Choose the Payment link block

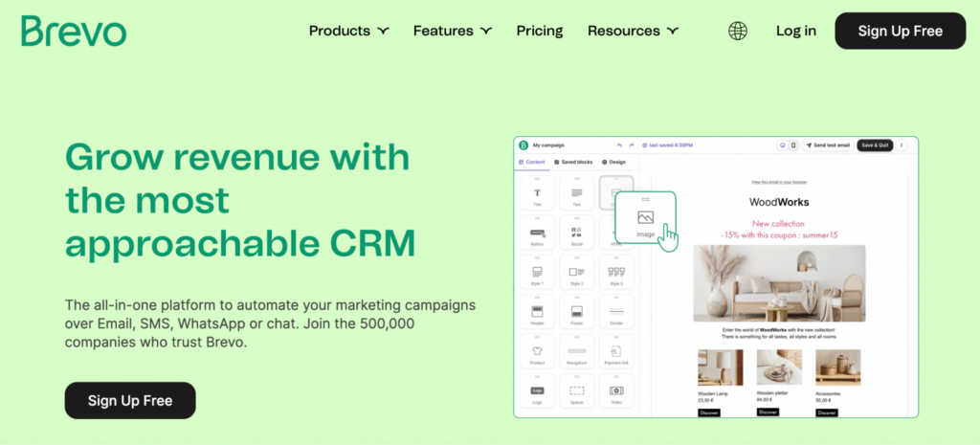click(x=616, y=351)
